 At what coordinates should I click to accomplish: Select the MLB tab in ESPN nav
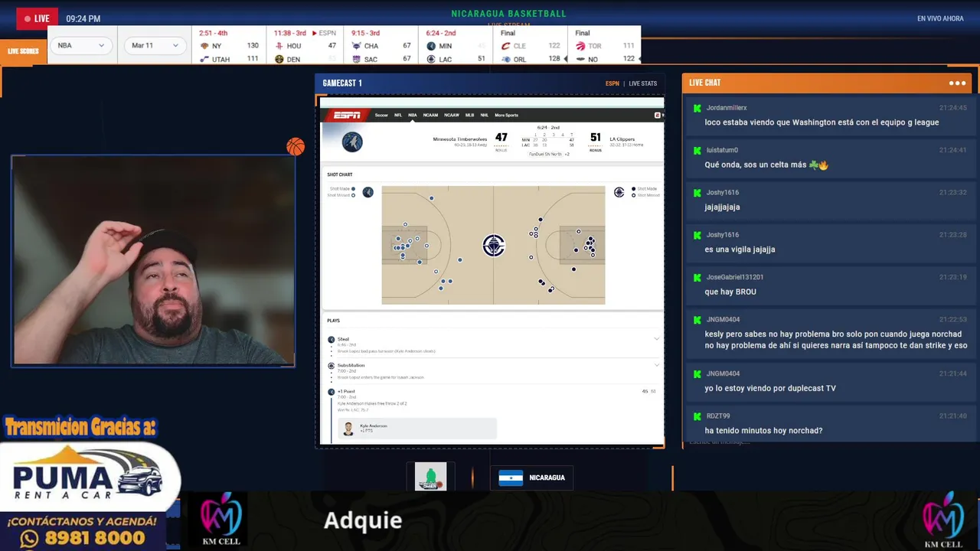pos(469,115)
